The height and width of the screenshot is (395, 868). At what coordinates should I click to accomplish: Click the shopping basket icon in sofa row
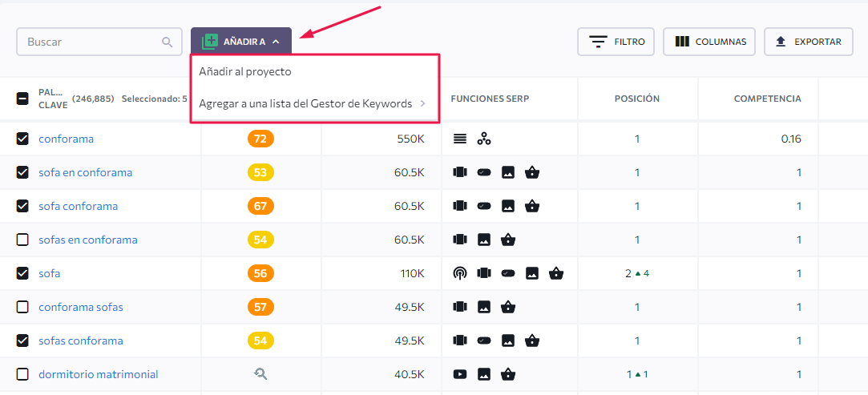point(556,273)
